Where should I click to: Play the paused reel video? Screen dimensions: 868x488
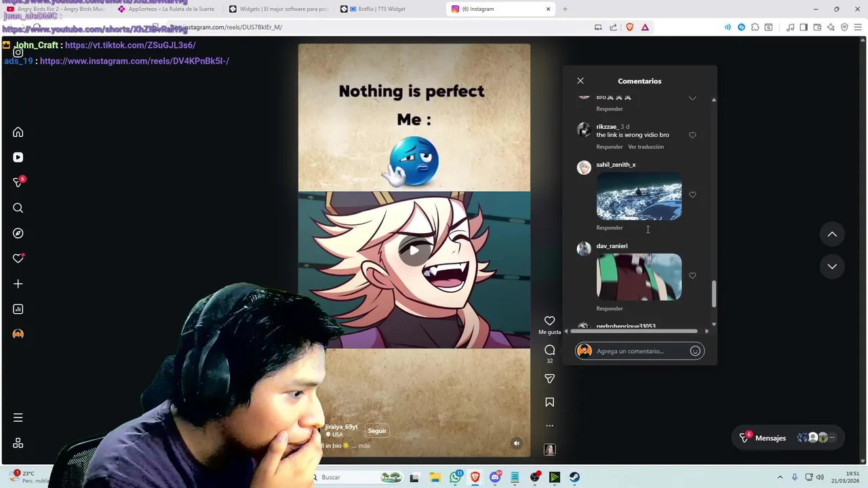pos(414,250)
